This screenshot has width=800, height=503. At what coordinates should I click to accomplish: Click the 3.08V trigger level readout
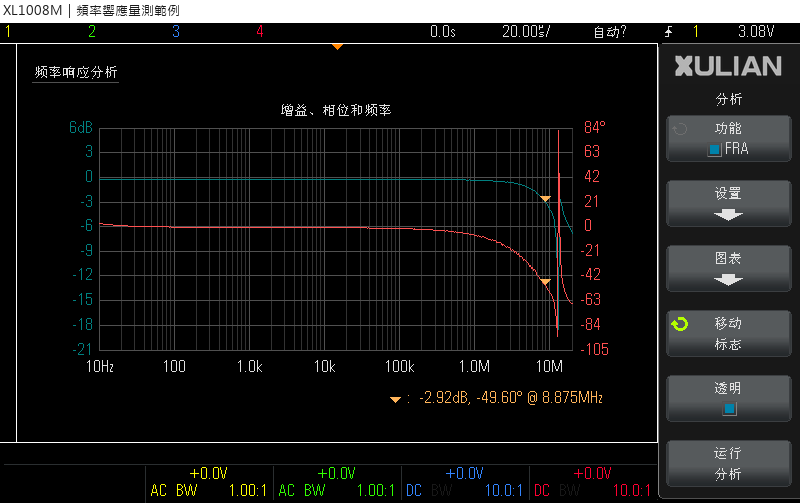(756, 32)
